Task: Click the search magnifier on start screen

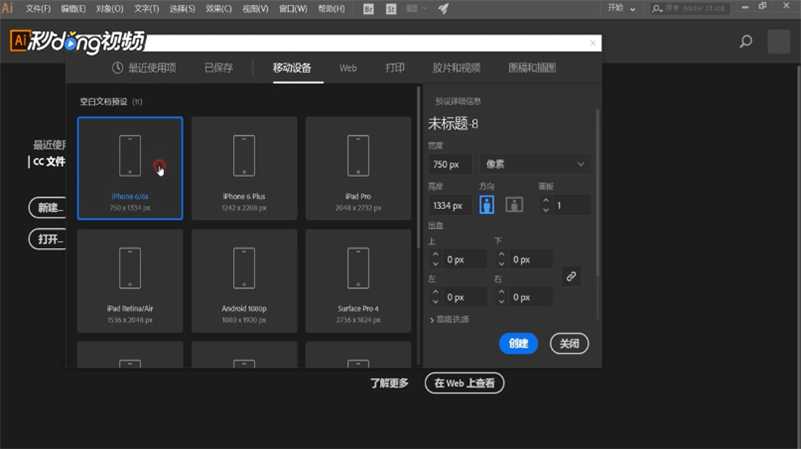Action: (x=746, y=41)
